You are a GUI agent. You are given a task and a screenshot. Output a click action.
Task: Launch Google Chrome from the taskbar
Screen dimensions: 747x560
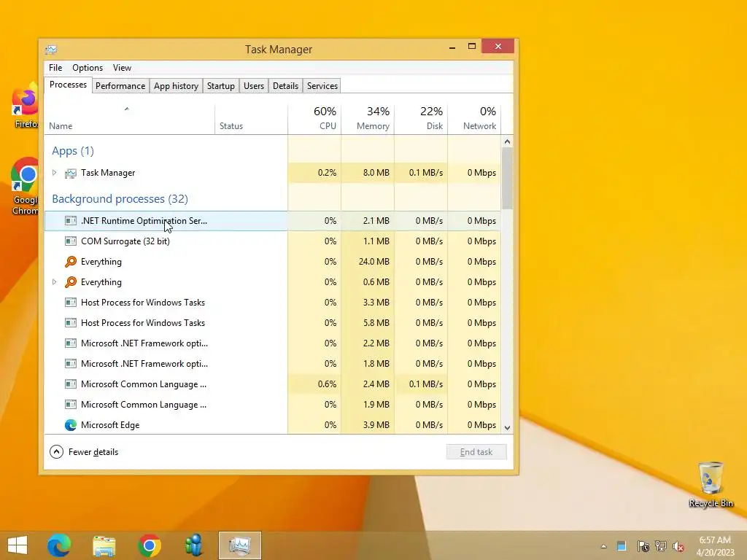(149, 545)
